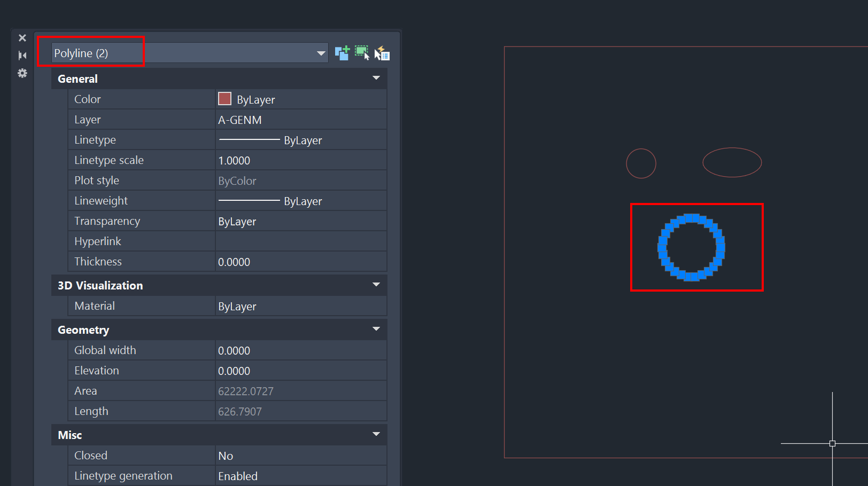Open the Polyline (2) object type dropdown

click(x=321, y=53)
